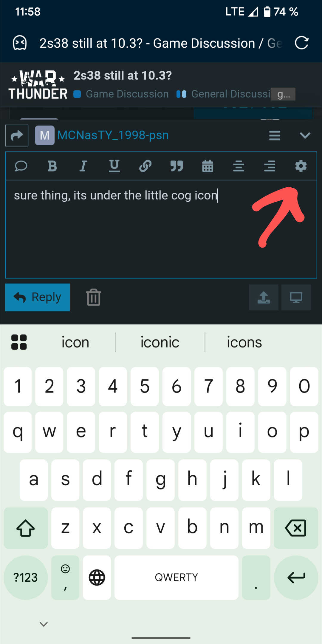This screenshot has height=644, width=322.
Task: Collapse the composer with down chevron
Action: (305, 135)
